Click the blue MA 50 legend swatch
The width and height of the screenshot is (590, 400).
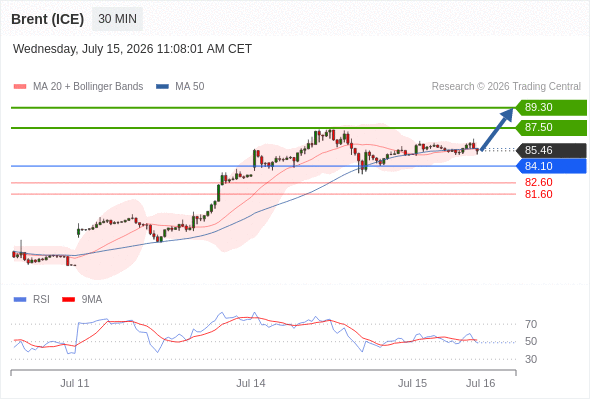click(x=162, y=87)
